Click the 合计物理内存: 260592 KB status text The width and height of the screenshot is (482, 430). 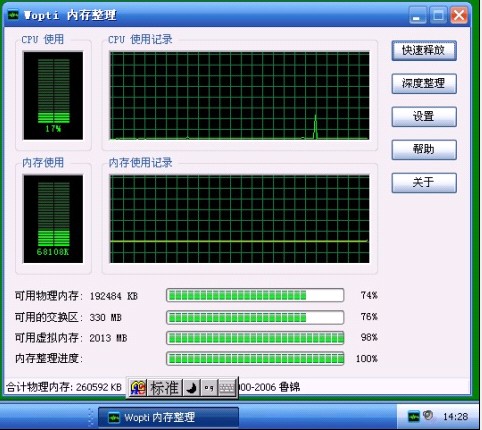[64, 387]
